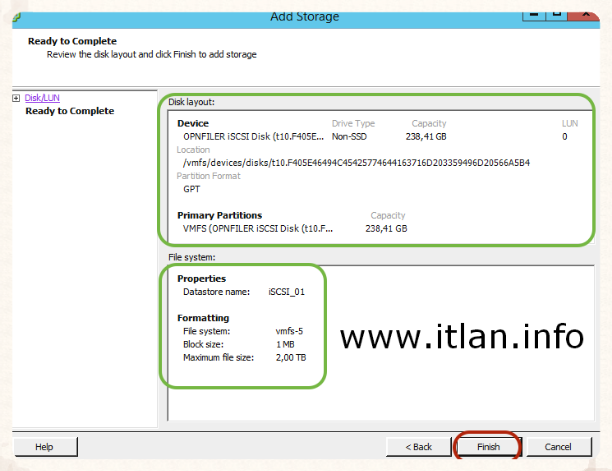Screen dimensions: 612x471
Task: Open Help for this wizard
Action: point(44,446)
